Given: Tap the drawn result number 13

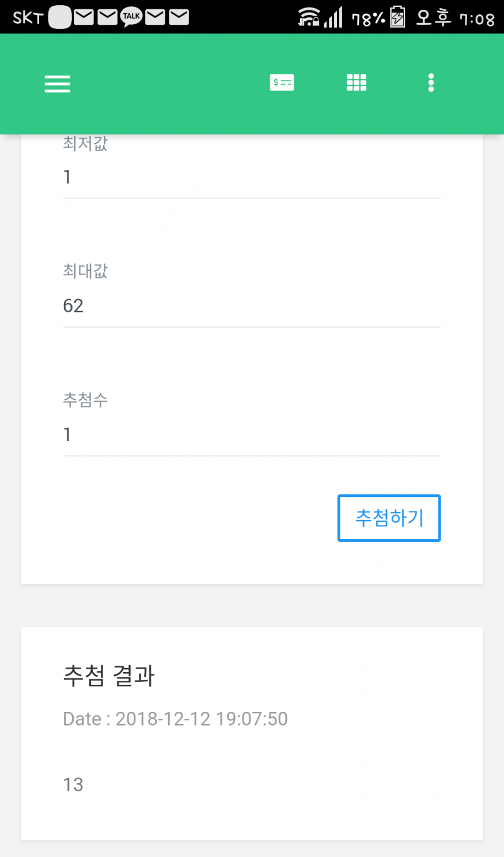Looking at the screenshot, I should [73, 784].
